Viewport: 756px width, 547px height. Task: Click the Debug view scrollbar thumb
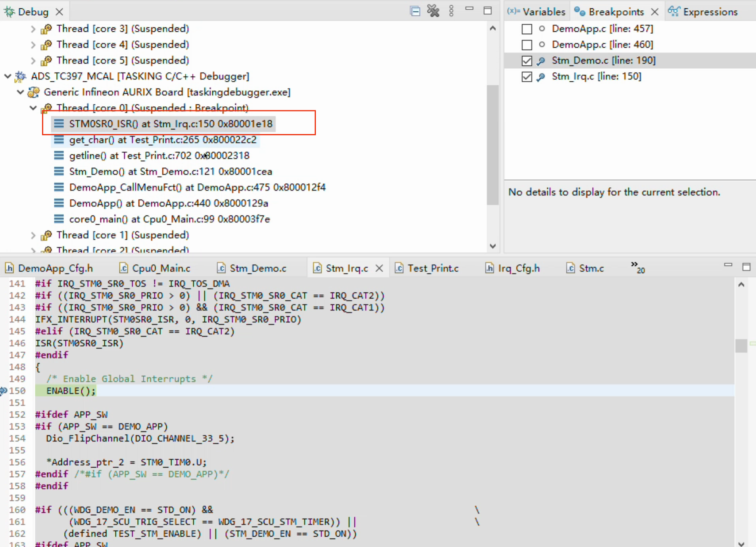(492, 145)
